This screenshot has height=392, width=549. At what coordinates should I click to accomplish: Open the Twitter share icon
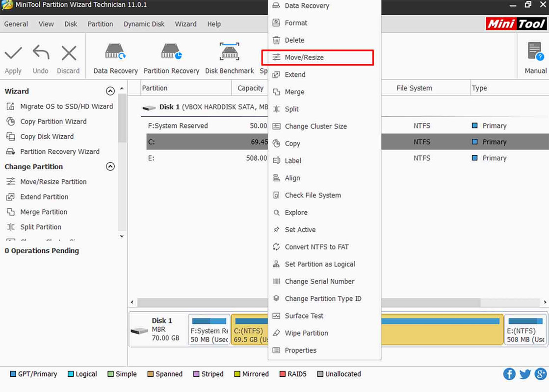tap(525, 374)
